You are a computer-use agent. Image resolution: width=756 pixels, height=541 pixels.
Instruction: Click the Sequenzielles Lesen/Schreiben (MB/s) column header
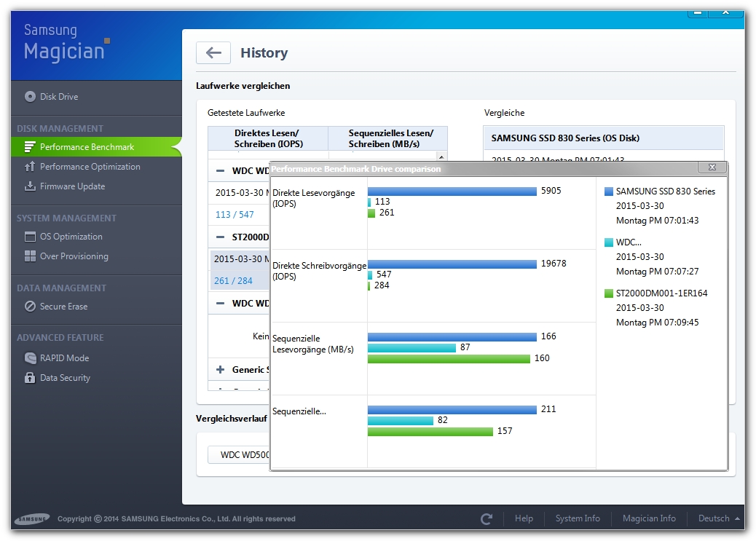388,138
